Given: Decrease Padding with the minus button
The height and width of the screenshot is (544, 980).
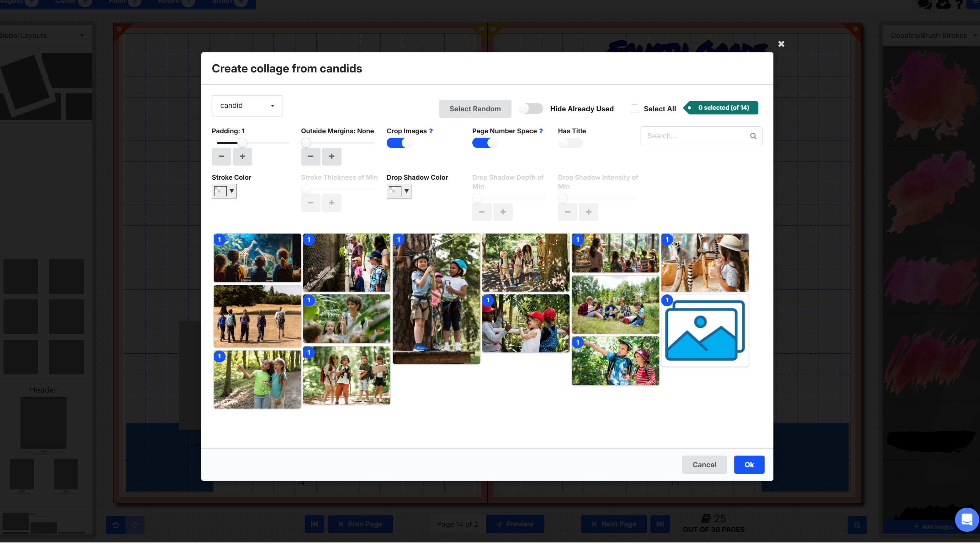Looking at the screenshot, I should point(221,156).
